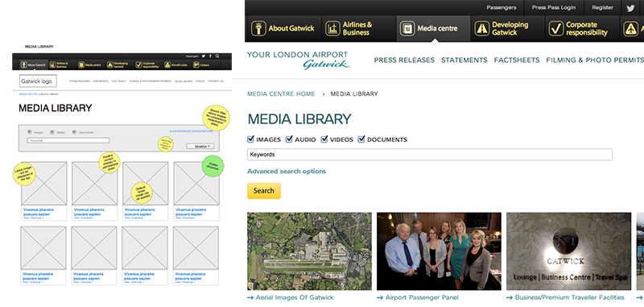The width and height of the screenshot is (644, 307).
Task: Click the Facebook icon in the wireframe header
Action: point(210,56)
